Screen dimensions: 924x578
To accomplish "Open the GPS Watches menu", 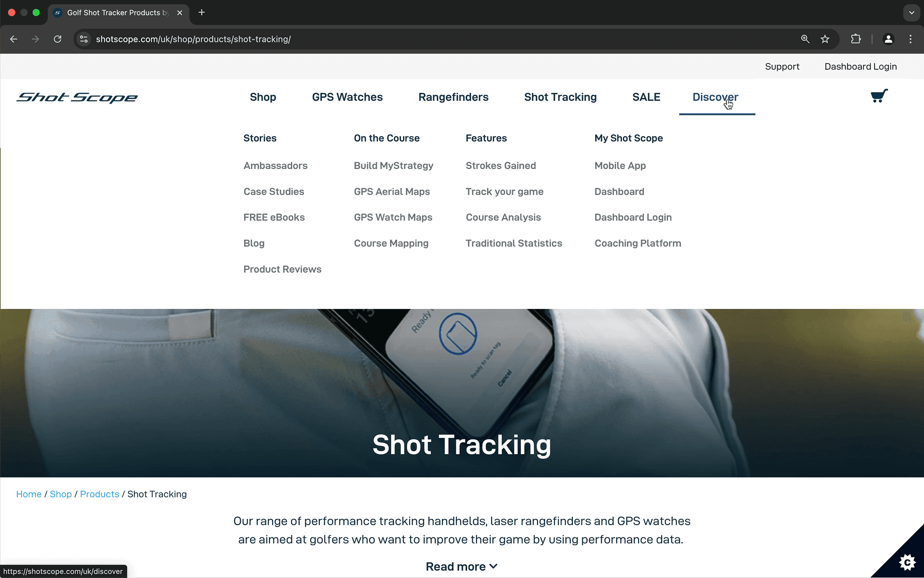I will [x=348, y=97].
